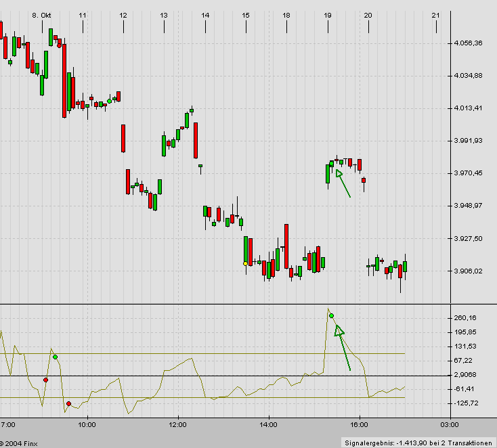The width and height of the screenshot is (497, 448).
Task: Click the 4.056,36 price axis label
Action: (x=468, y=43)
